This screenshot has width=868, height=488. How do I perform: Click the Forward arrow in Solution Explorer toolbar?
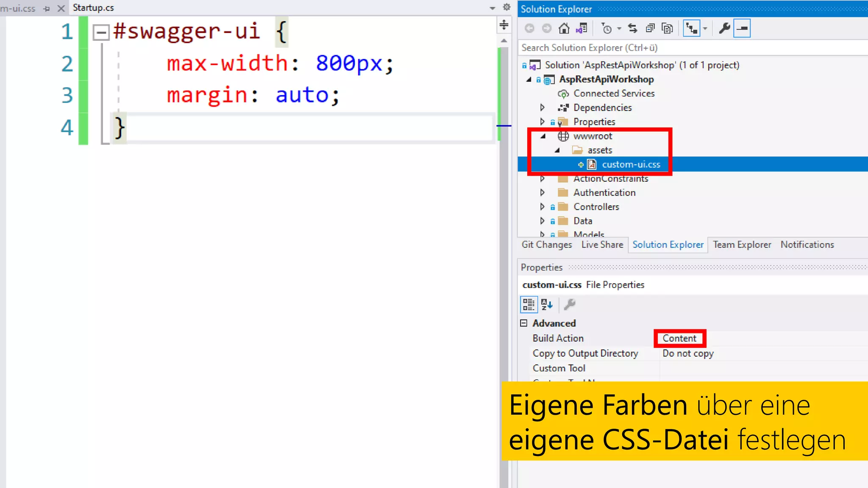coord(547,28)
